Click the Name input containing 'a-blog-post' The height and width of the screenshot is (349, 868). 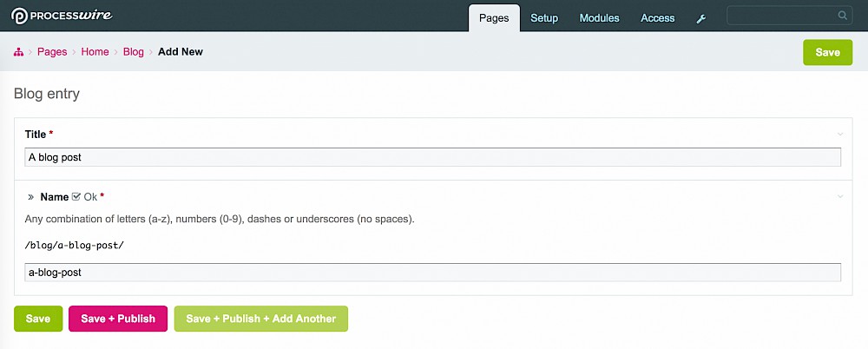(x=433, y=273)
